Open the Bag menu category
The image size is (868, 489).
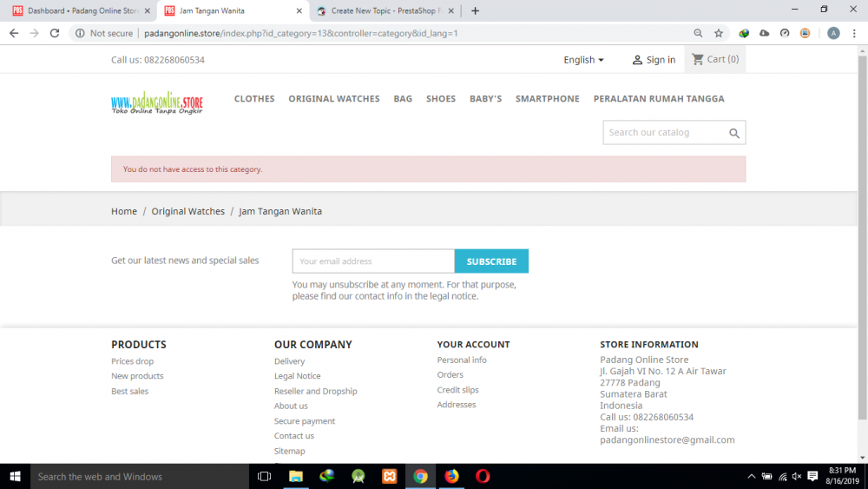click(x=403, y=98)
